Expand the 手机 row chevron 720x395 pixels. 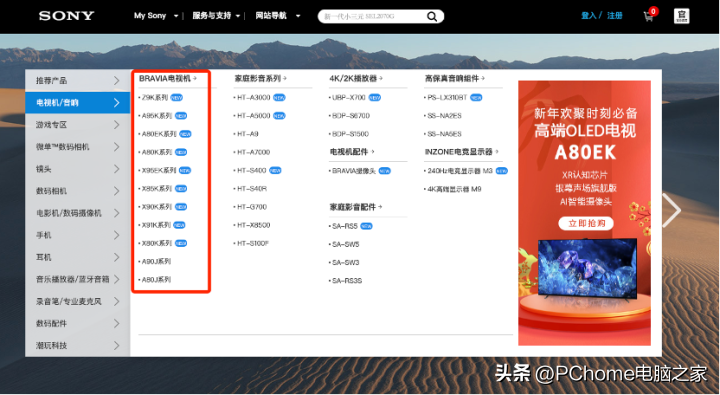pyautogui.click(x=116, y=235)
